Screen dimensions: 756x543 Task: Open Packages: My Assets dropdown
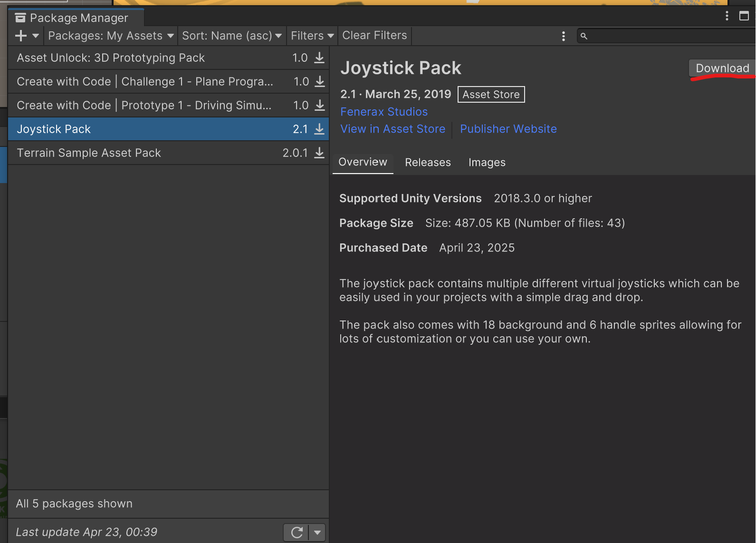(111, 36)
